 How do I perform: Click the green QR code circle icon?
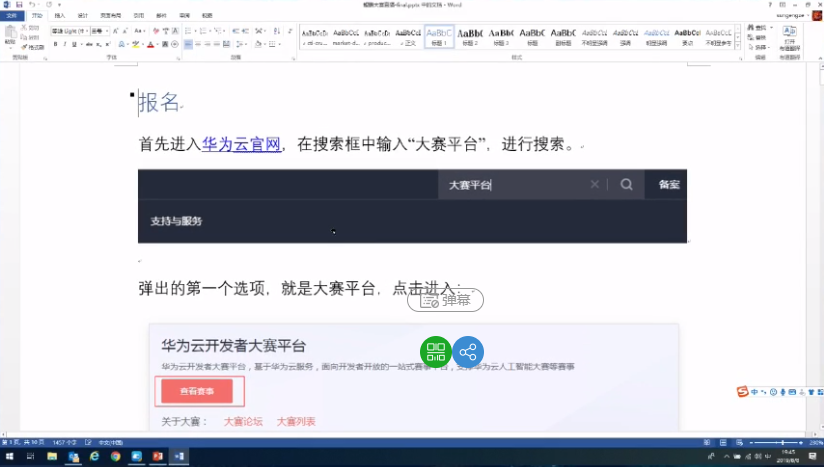pos(436,352)
